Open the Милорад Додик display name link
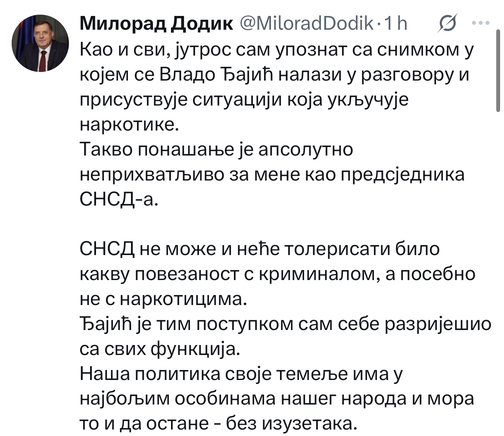 coord(156,25)
